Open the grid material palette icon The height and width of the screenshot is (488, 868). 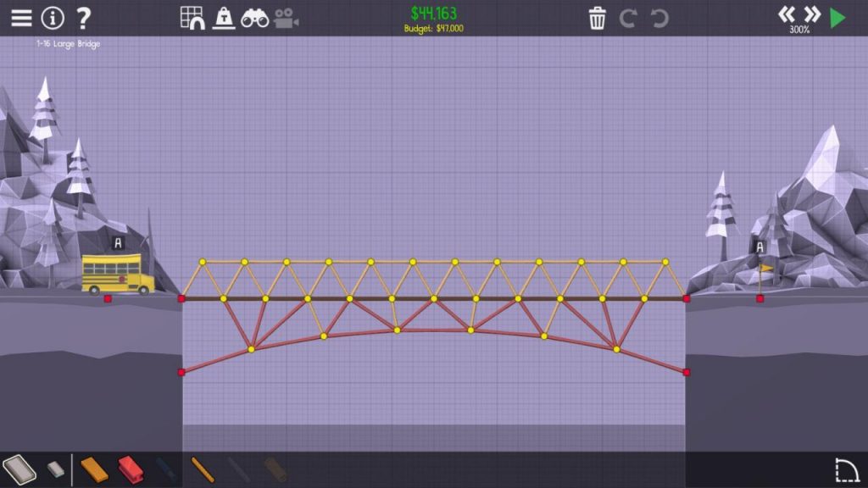coord(192,19)
